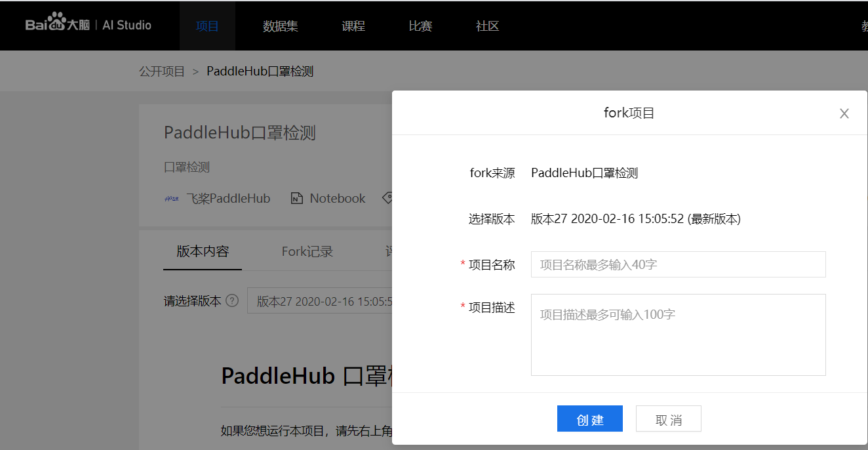868x450 pixels.
Task: Close the fork项目 dialog with X
Action: tap(844, 113)
